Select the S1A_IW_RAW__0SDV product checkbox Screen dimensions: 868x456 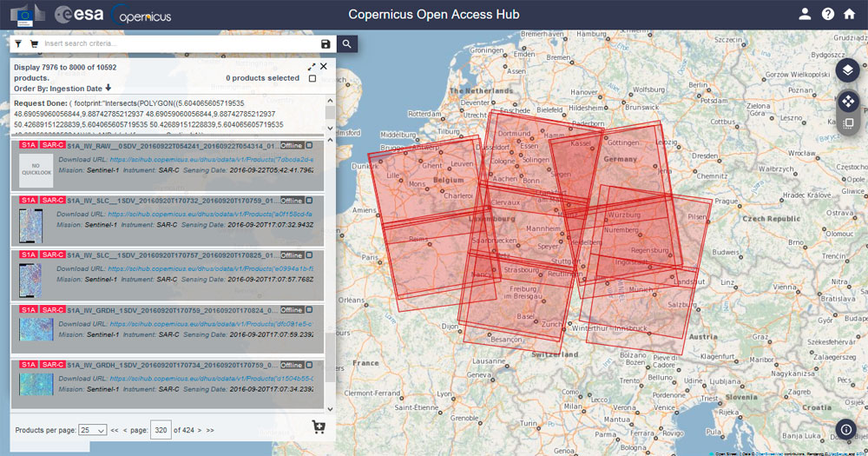pos(310,145)
